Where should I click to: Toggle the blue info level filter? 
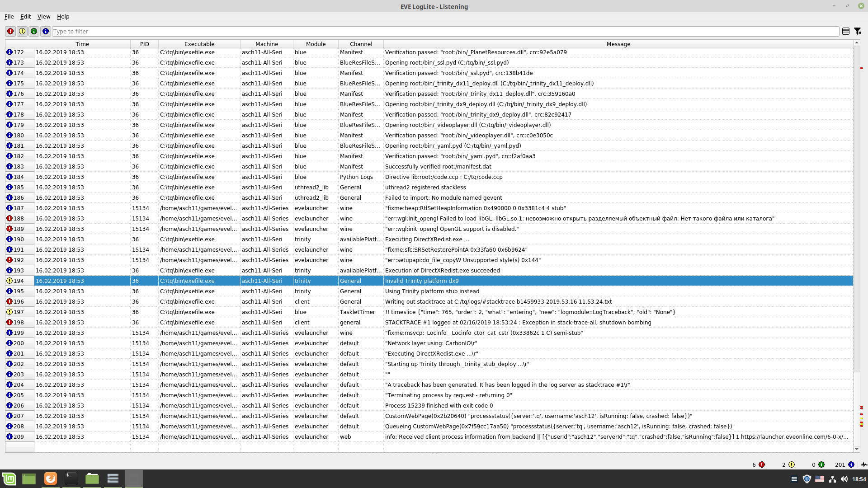[x=46, y=31]
